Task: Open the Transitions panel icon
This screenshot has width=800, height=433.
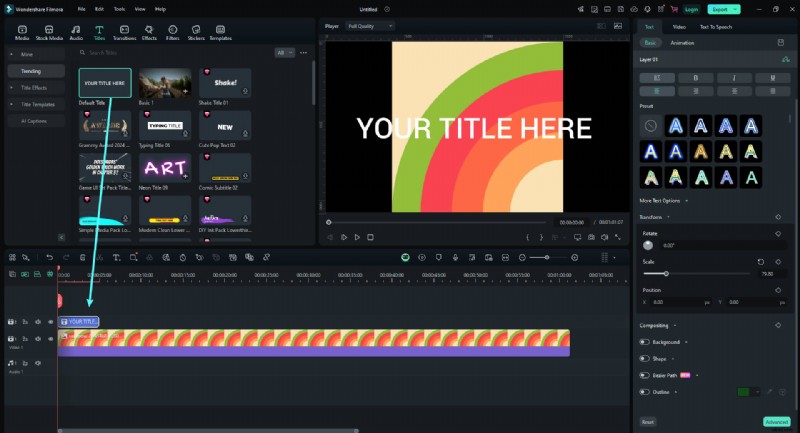Action: pyautogui.click(x=125, y=32)
